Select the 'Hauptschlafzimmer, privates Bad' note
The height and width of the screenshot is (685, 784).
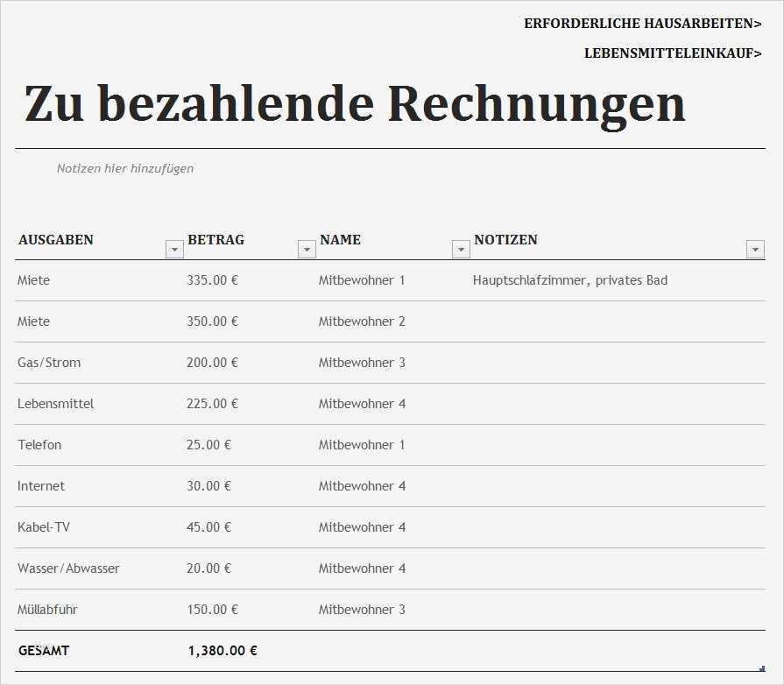(x=570, y=280)
